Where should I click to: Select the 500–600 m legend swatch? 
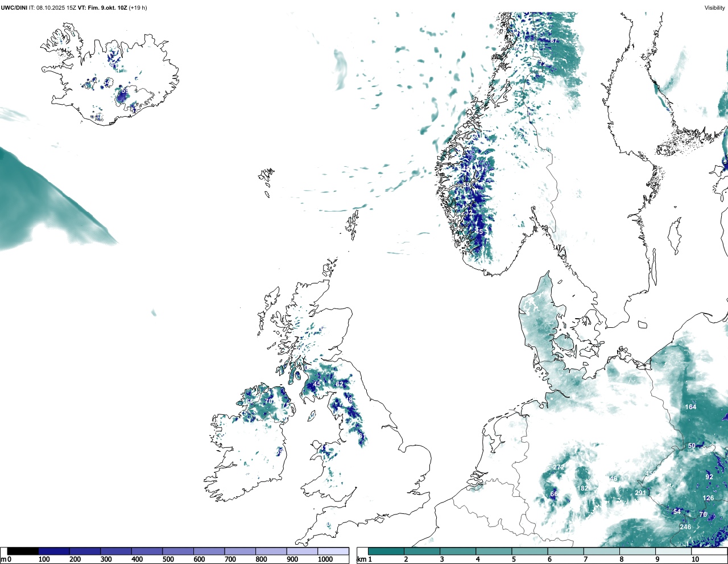tap(178, 551)
